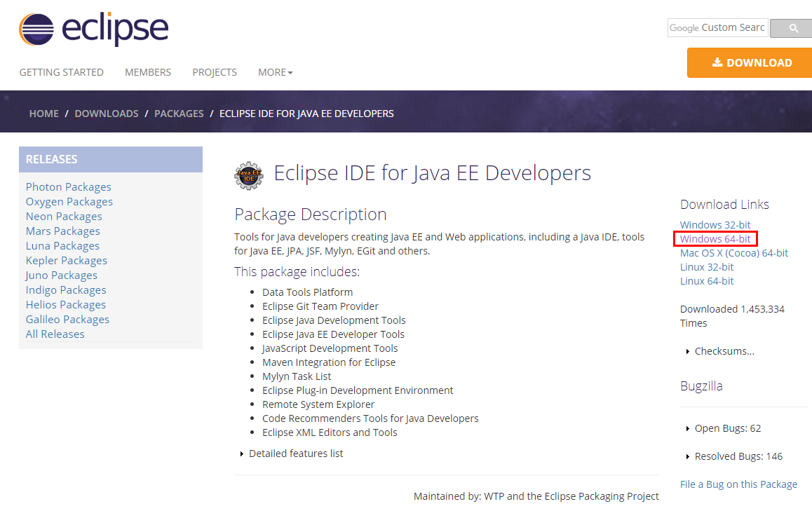This screenshot has height=511, width=812.
Task: Click JavaScript Development Tools item
Action: click(x=330, y=348)
